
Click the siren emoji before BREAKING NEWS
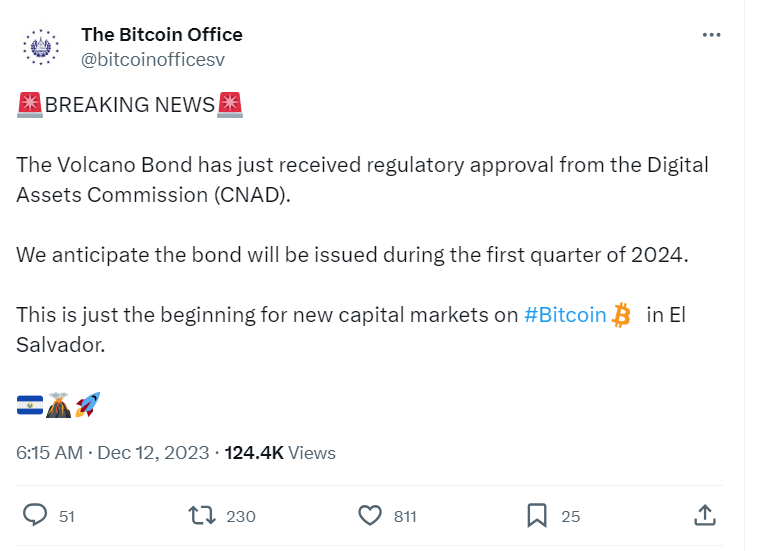[30, 104]
